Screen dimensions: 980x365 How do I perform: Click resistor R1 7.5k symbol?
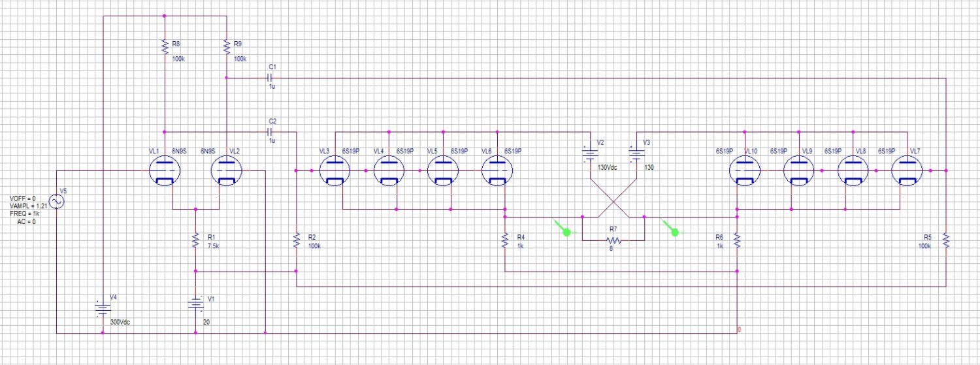coord(195,242)
